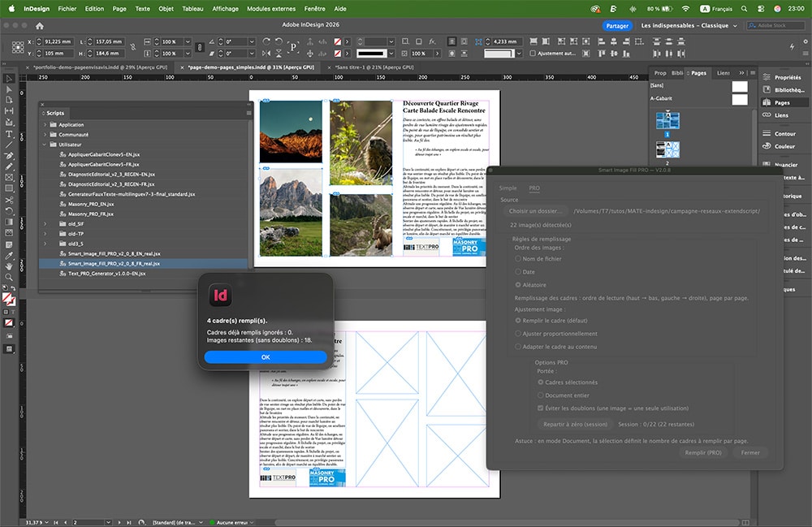Switch to the Simple tab
This screenshot has height=527, width=812.
(508, 188)
